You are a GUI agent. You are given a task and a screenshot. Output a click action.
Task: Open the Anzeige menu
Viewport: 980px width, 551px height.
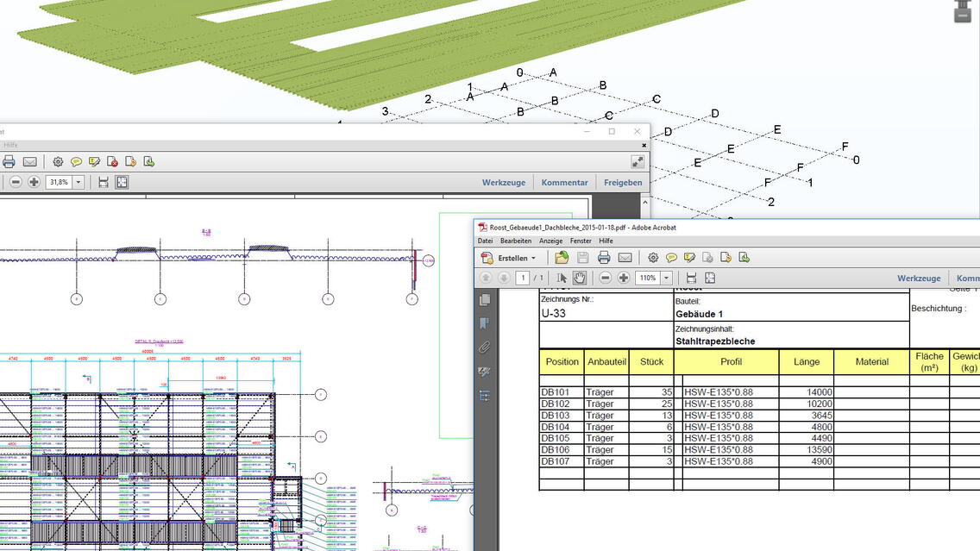pos(550,241)
